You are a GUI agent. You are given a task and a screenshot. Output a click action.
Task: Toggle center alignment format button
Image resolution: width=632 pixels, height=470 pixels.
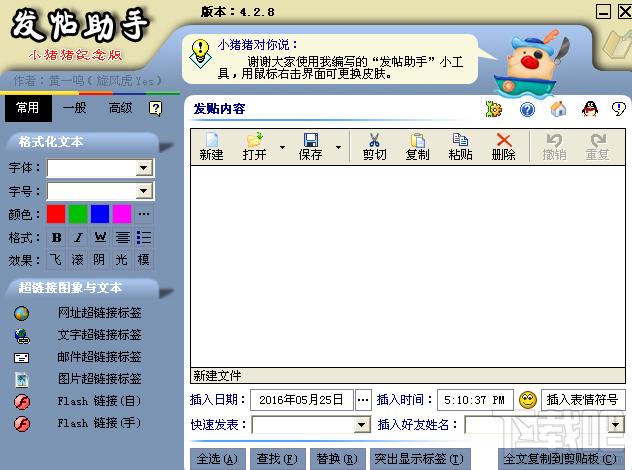tap(123, 237)
